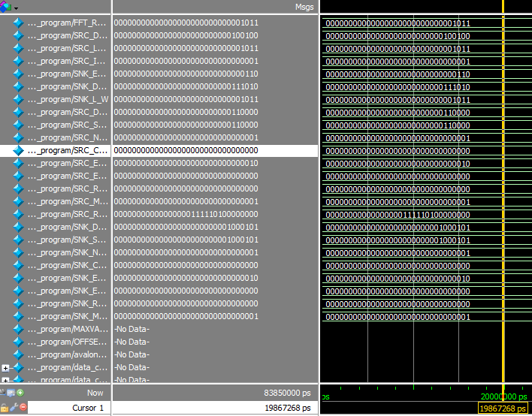
Task: Open the edit grid and timeline icon
Action: point(11,393)
